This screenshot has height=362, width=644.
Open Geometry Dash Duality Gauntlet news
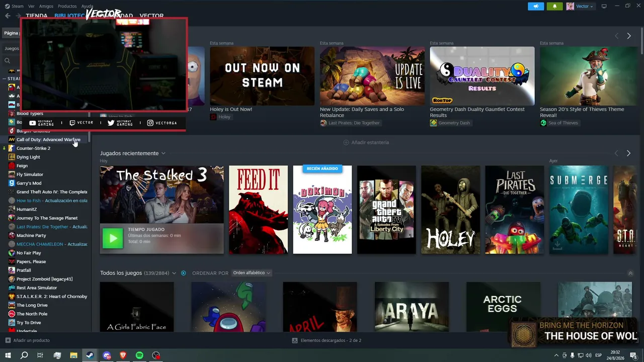pos(482,76)
